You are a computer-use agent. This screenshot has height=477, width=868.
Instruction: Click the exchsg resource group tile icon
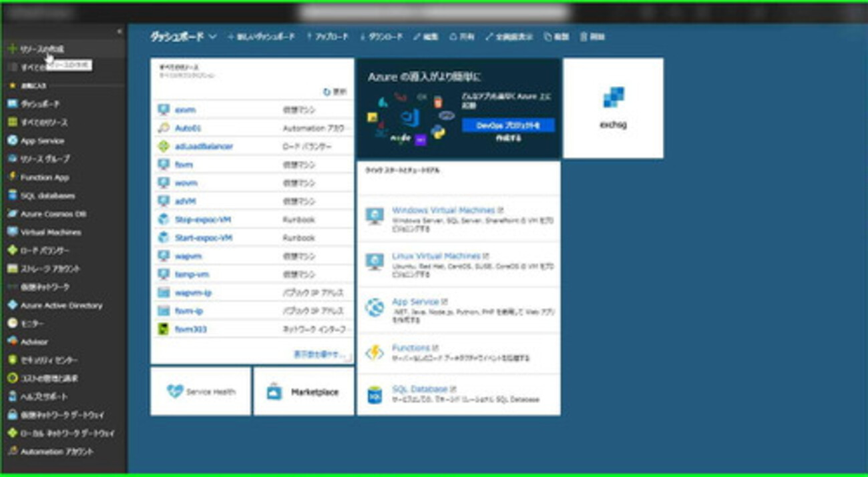pyautogui.click(x=613, y=97)
